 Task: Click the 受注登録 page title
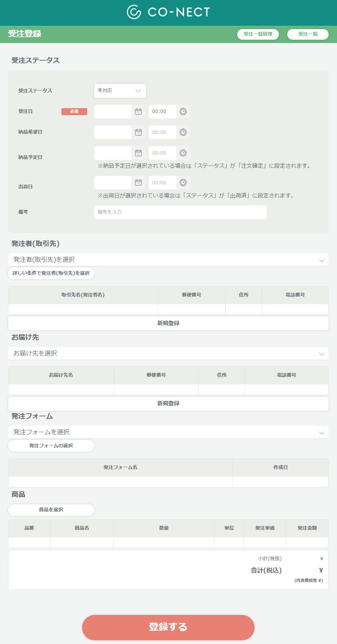coord(25,34)
